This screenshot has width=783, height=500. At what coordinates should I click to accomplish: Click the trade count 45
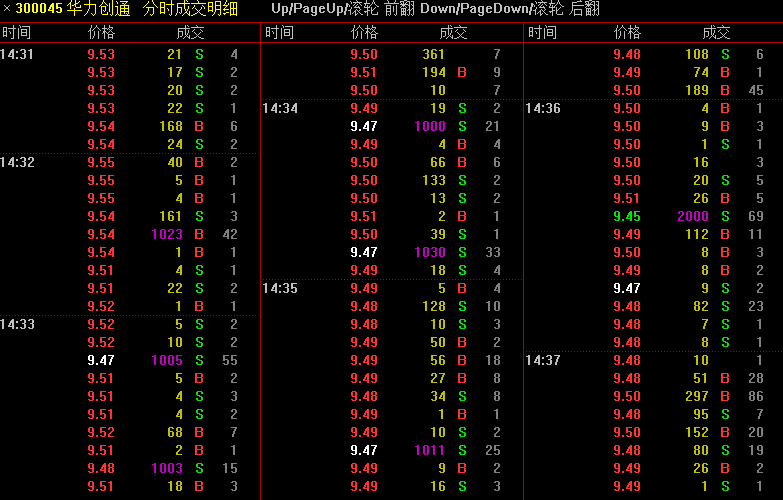coord(756,90)
